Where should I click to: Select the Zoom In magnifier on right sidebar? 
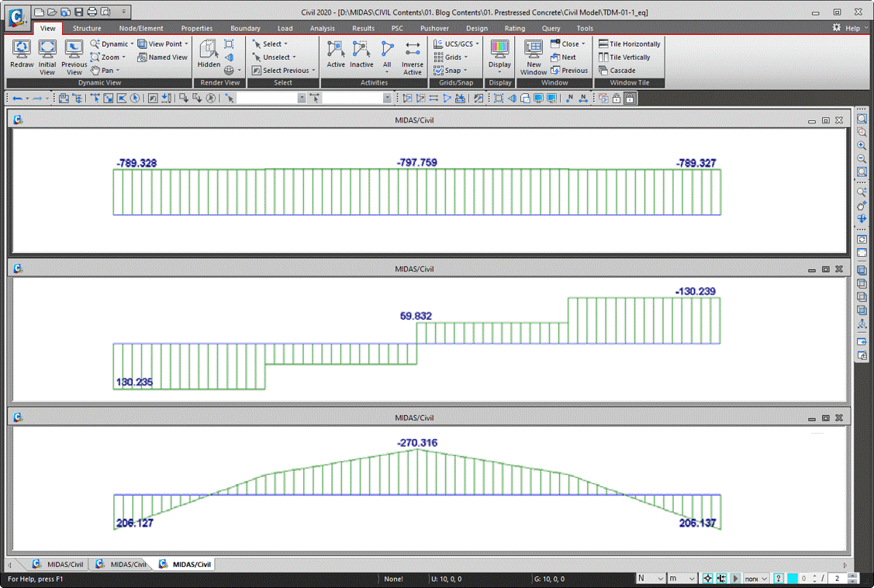point(862,145)
